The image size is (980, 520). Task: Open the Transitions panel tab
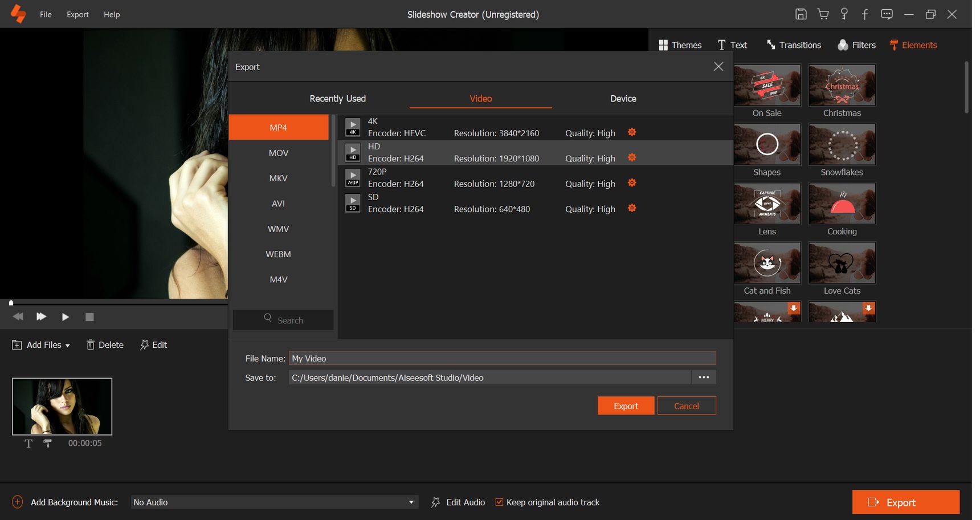[794, 45]
